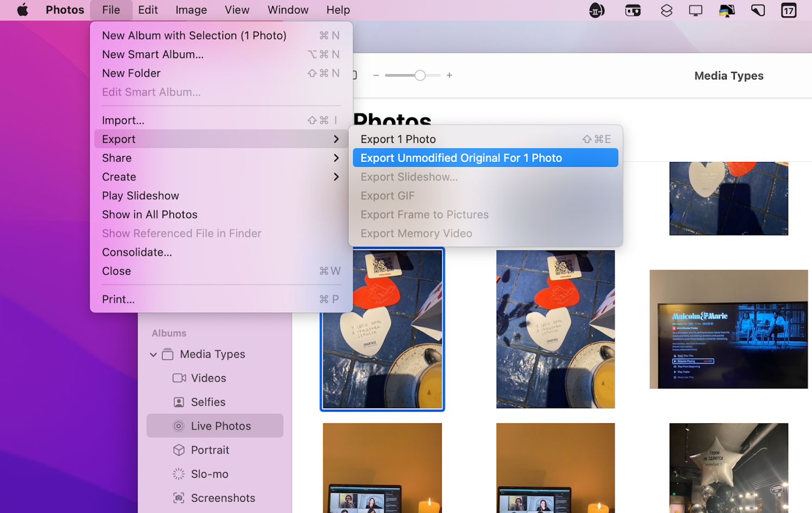Open the Screenshots album via its camera icon
The width and height of the screenshot is (812, 513).
[x=178, y=497]
